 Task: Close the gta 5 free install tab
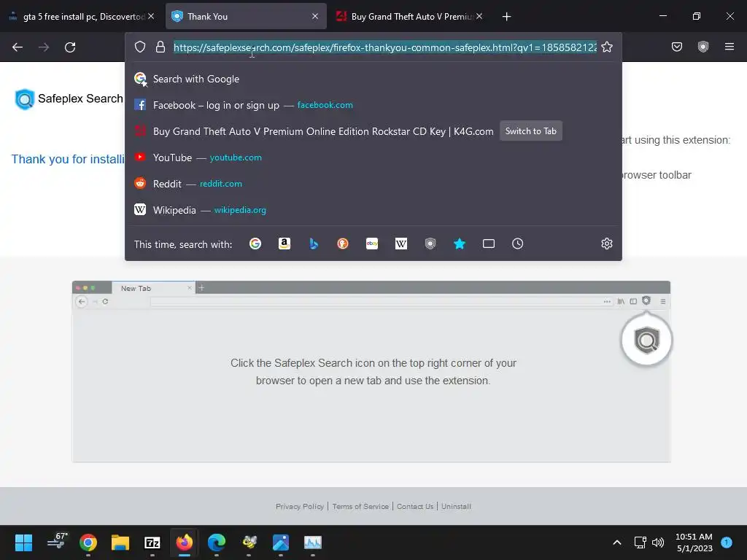[151, 16]
